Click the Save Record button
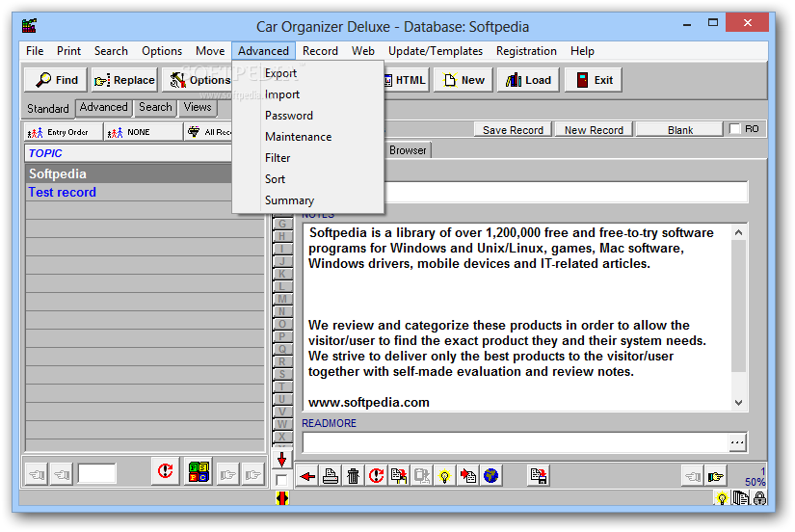This screenshot has width=795, height=532. coord(513,130)
